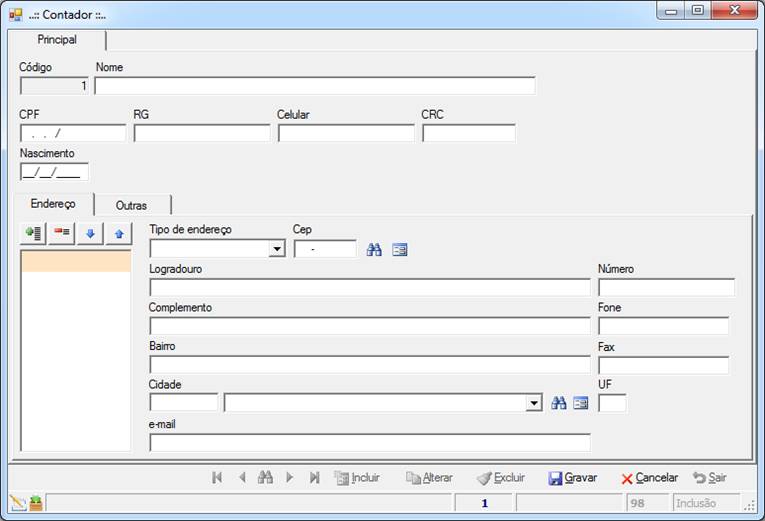The image size is (765, 521).
Task: Move address down with blue arrow
Action: click(x=90, y=233)
